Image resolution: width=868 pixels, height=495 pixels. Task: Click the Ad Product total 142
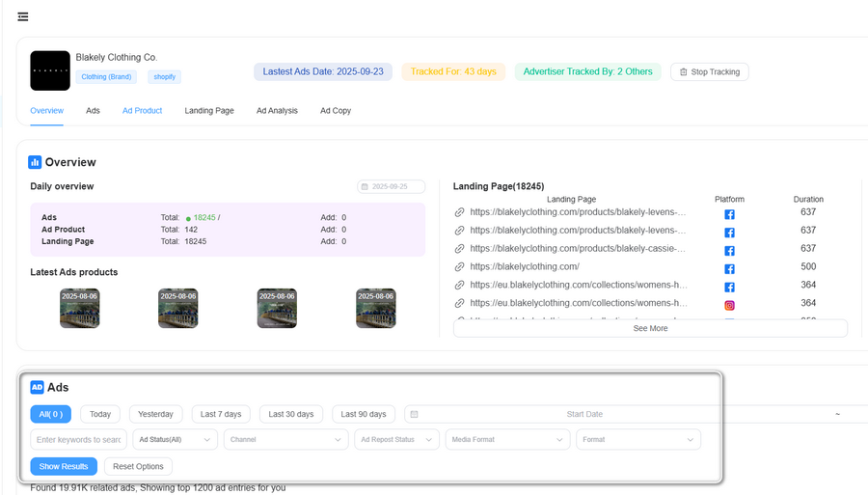pyautogui.click(x=191, y=230)
